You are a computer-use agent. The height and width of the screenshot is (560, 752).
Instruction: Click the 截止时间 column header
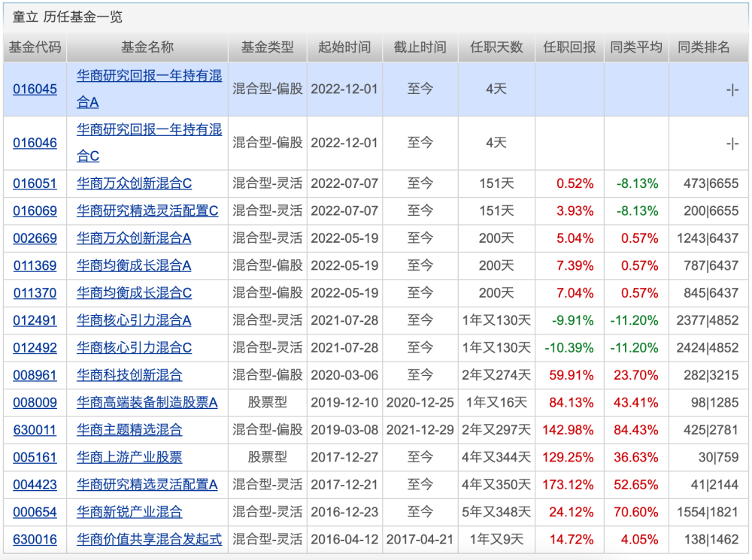tap(420, 47)
